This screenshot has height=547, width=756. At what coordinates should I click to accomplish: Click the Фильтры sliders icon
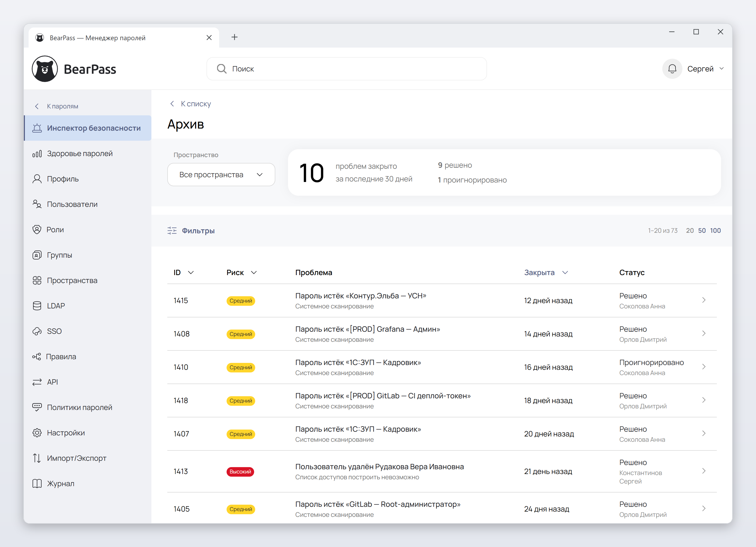[x=172, y=231]
